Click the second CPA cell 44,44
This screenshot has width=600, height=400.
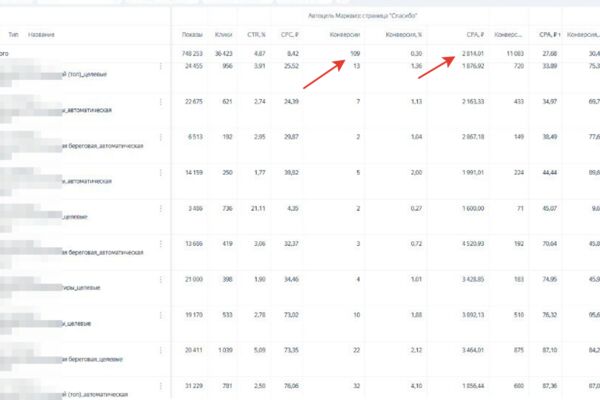point(550,173)
